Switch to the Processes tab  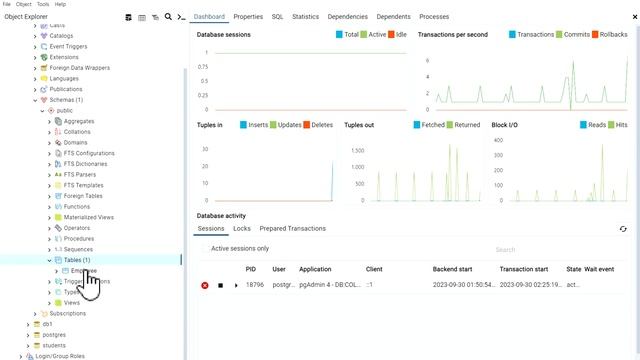pyautogui.click(x=434, y=17)
